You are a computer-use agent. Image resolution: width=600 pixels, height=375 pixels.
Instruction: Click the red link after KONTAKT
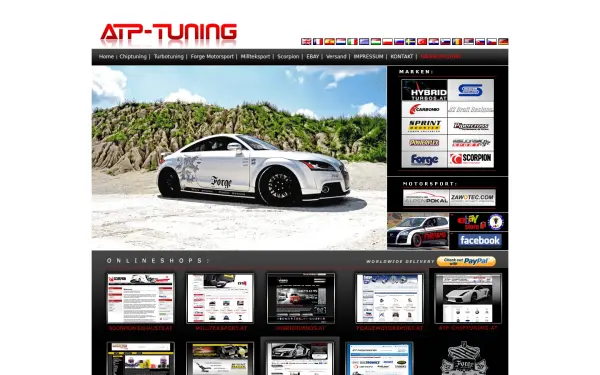(x=440, y=57)
